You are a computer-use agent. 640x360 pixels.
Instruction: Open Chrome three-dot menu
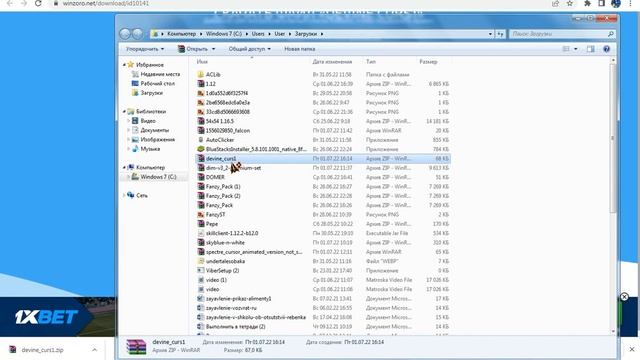coord(631,4)
